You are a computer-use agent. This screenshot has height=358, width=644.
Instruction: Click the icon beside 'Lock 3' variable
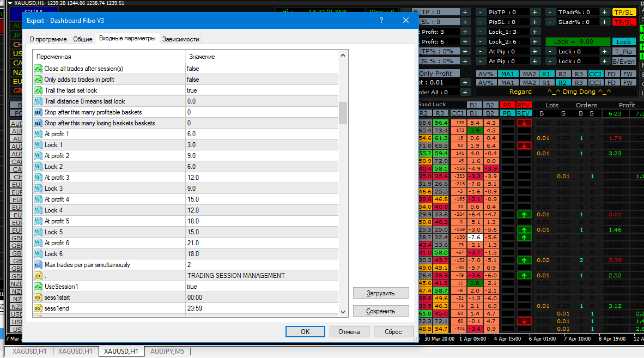38,189
